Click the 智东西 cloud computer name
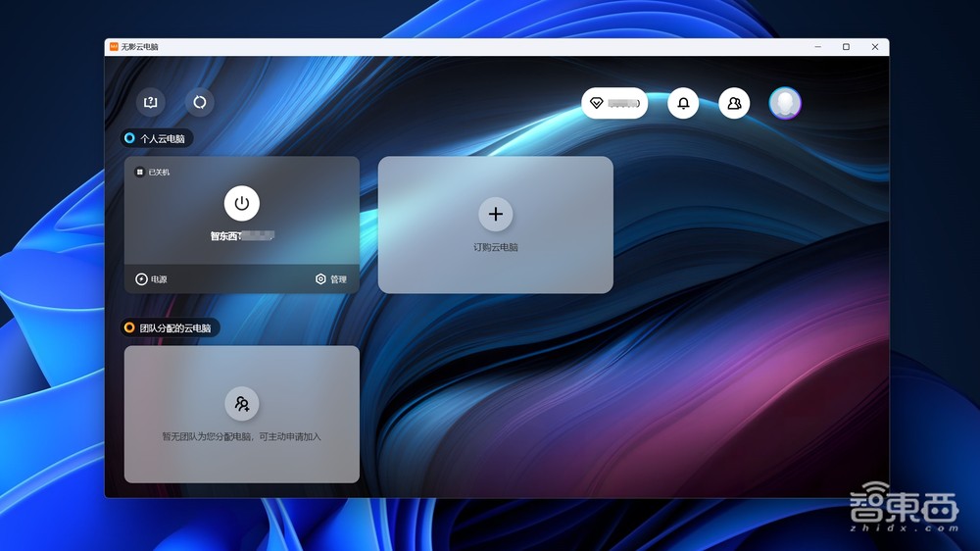The height and width of the screenshot is (551, 980). tap(241, 235)
